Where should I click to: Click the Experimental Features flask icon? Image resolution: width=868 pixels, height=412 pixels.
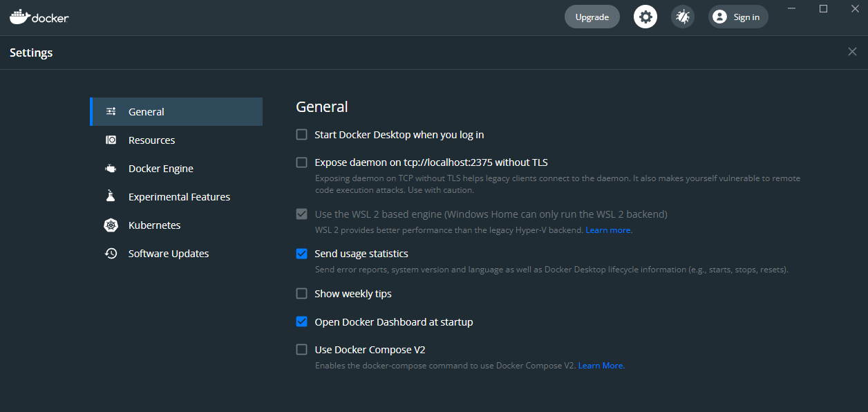coord(111,196)
